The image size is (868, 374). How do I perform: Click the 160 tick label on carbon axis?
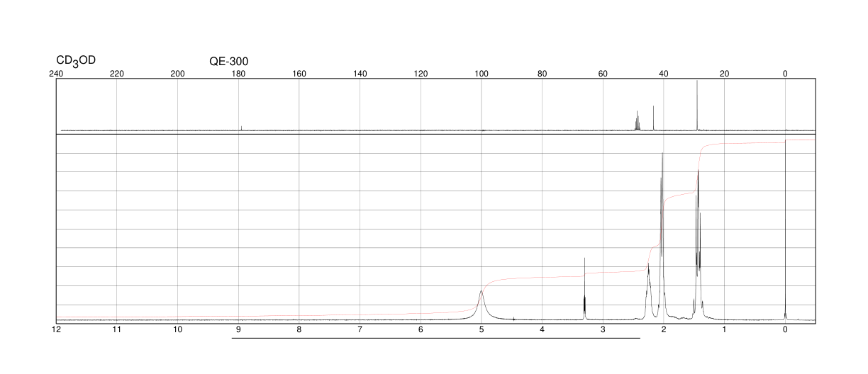pos(299,74)
